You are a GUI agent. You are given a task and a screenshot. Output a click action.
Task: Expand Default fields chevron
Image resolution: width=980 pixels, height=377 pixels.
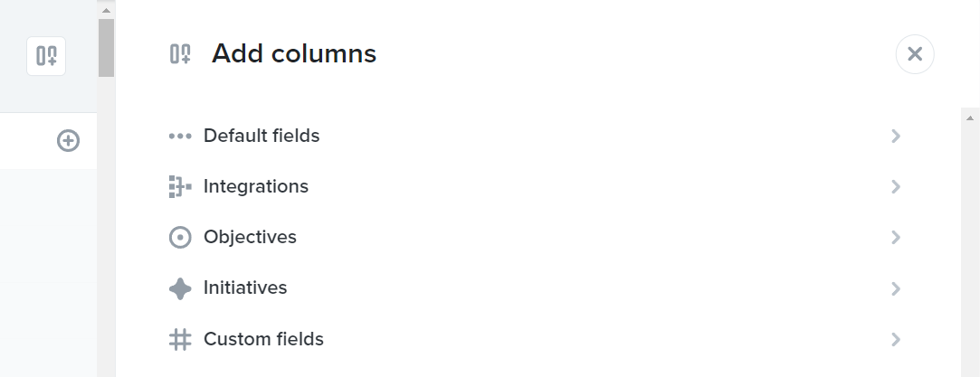click(x=896, y=136)
